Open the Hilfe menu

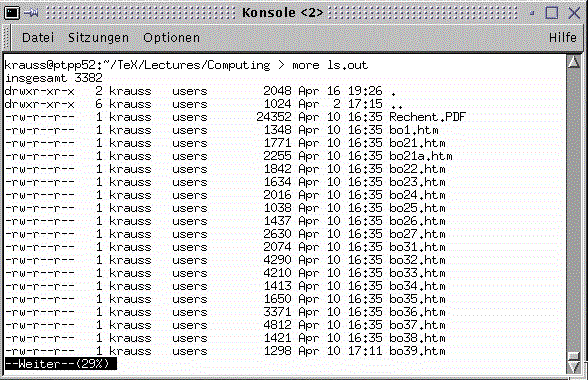click(562, 38)
